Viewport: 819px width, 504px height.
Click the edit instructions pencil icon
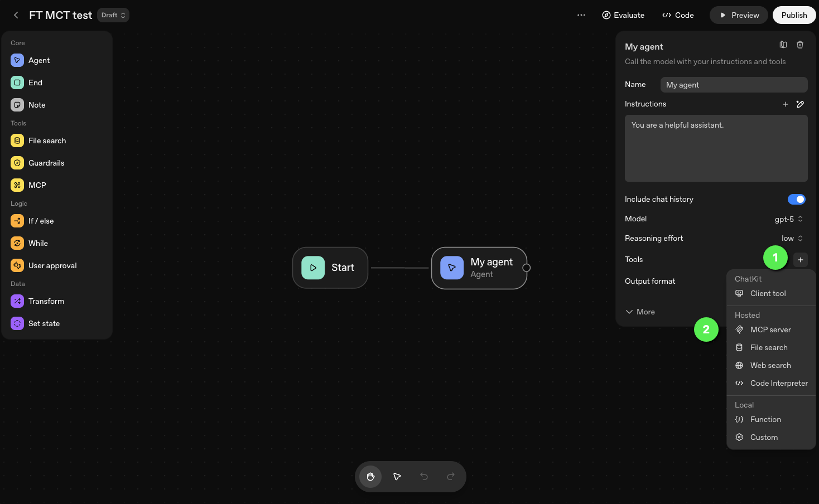click(x=800, y=104)
